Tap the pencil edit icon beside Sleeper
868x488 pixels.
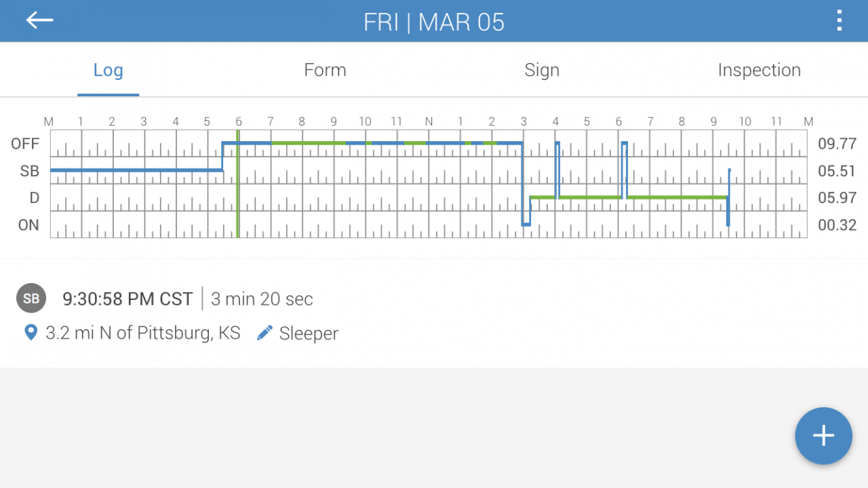[x=264, y=333]
